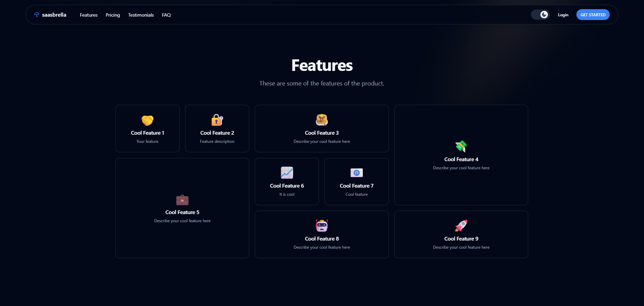Click the saasbrella umbrella logo
The width and height of the screenshot is (644, 306).
(37, 14)
